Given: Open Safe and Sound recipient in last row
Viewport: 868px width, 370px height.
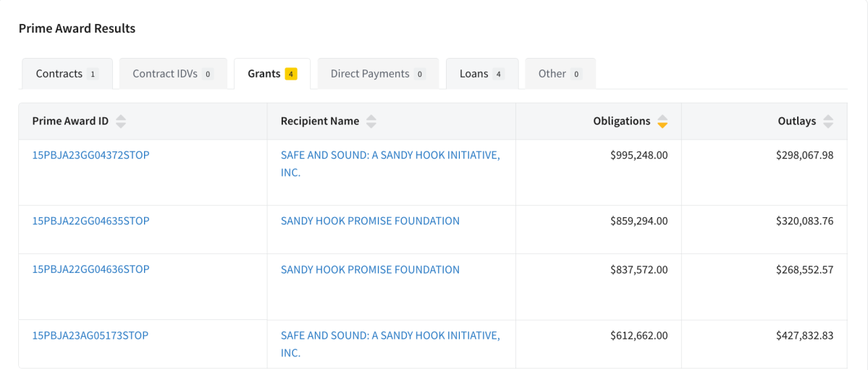Looking at the screenshot, I should coord(389,336).
